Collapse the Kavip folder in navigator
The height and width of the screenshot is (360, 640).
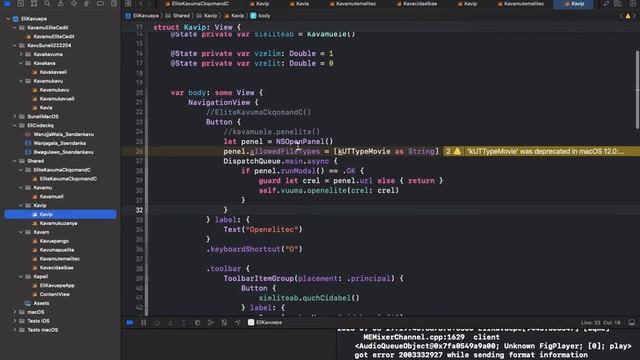tap(21, 206)
